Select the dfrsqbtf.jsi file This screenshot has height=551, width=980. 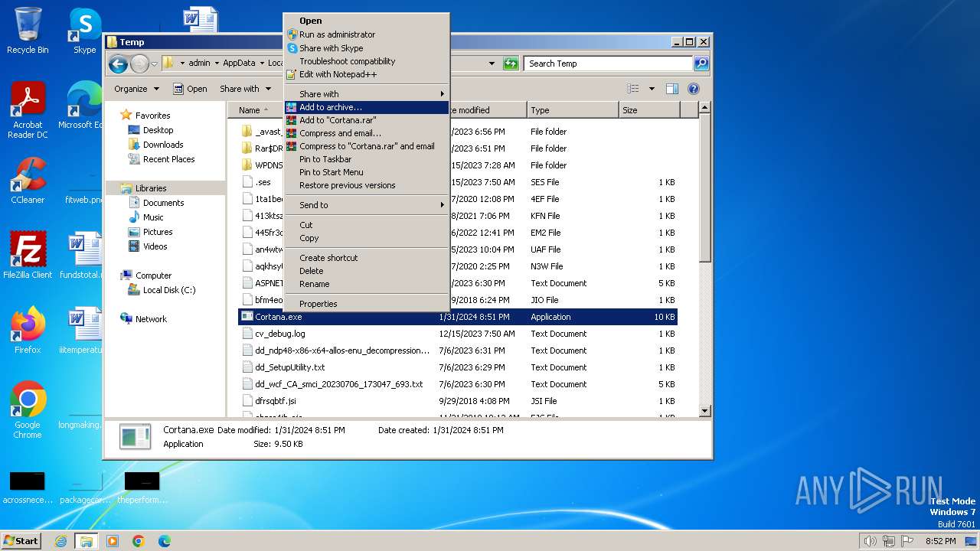(x=458, y=401)
